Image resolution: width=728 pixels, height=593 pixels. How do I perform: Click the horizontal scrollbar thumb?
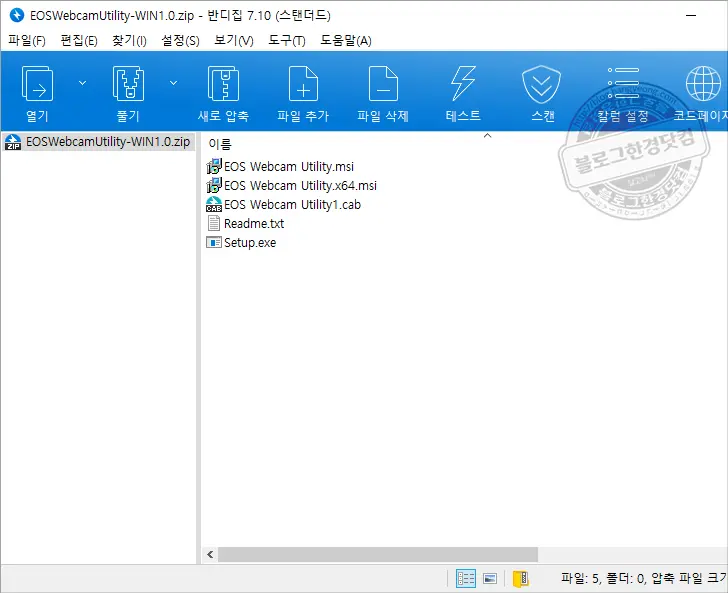tap(378, 554)
